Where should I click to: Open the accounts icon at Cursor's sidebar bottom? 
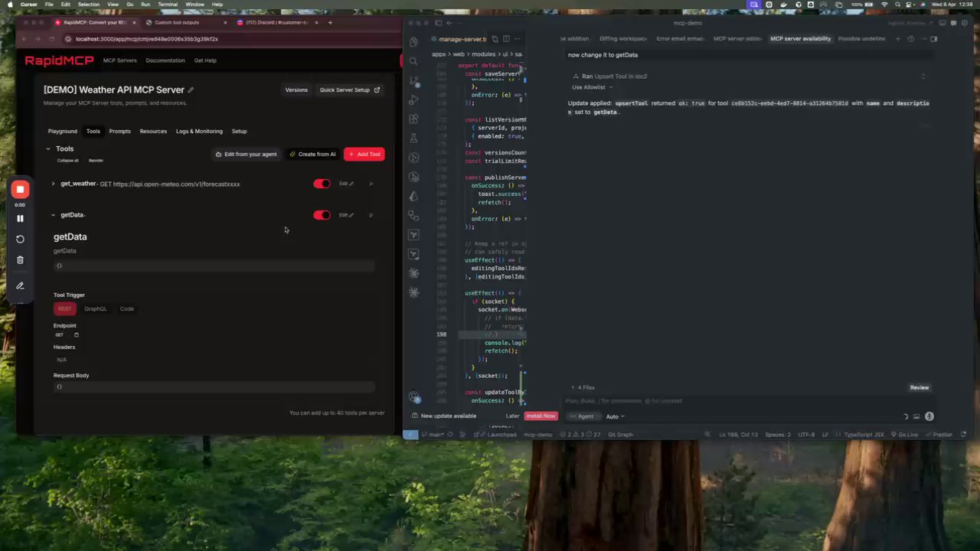pyautogui.click(x=414, y=398)
